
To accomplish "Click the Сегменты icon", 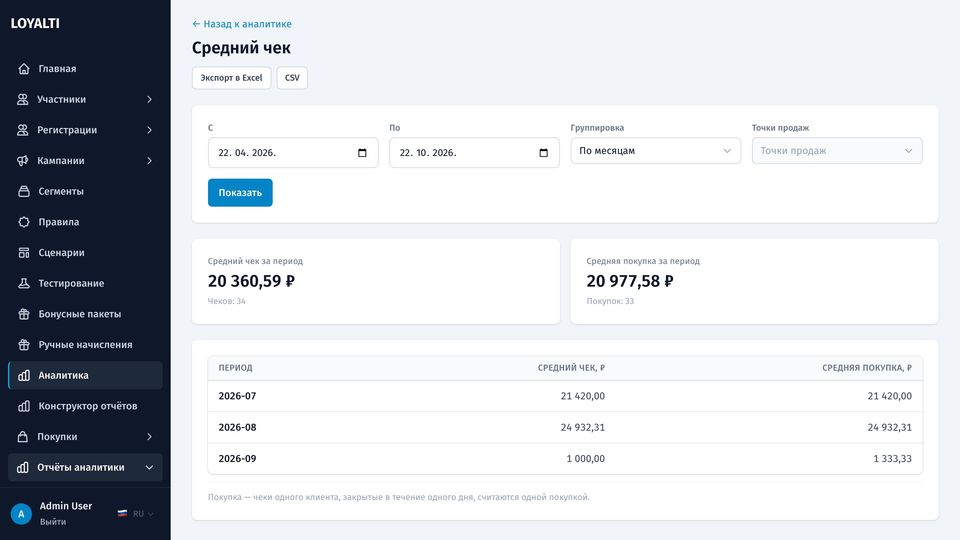I will click(x=24, y=191).
